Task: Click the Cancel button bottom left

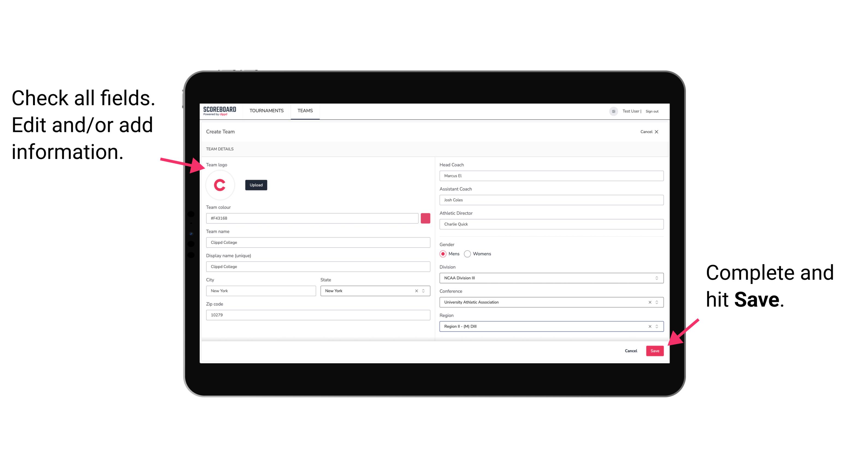Action: click(632, 350)
